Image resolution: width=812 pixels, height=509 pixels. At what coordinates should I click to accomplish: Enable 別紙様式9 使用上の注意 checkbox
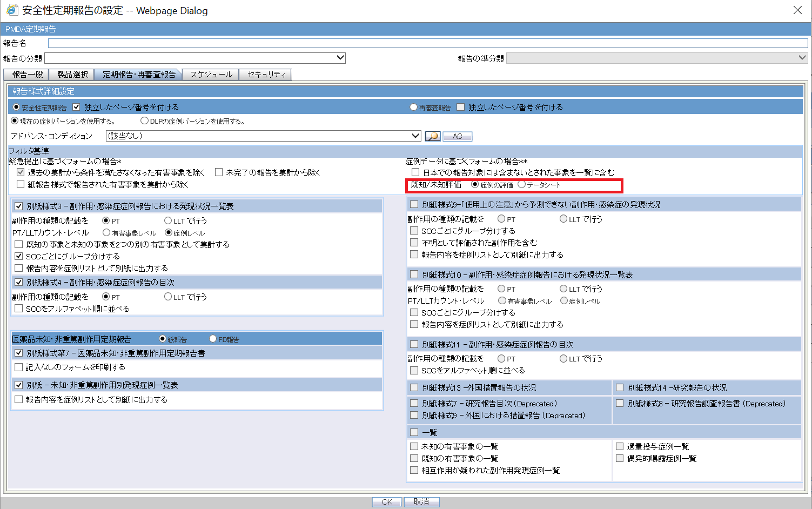click(414, 204)
